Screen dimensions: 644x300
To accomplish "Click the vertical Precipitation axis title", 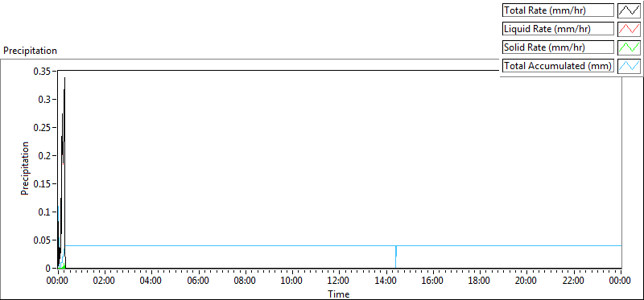I will [25, 168].
